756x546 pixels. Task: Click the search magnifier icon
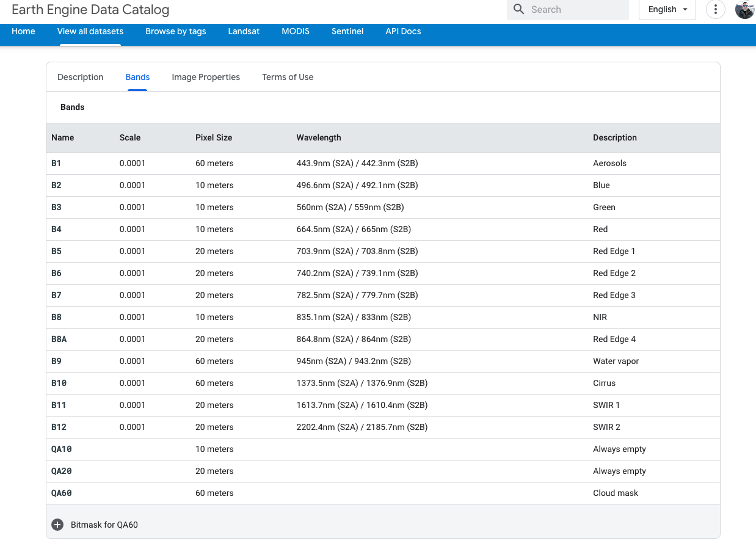[519, 10]
